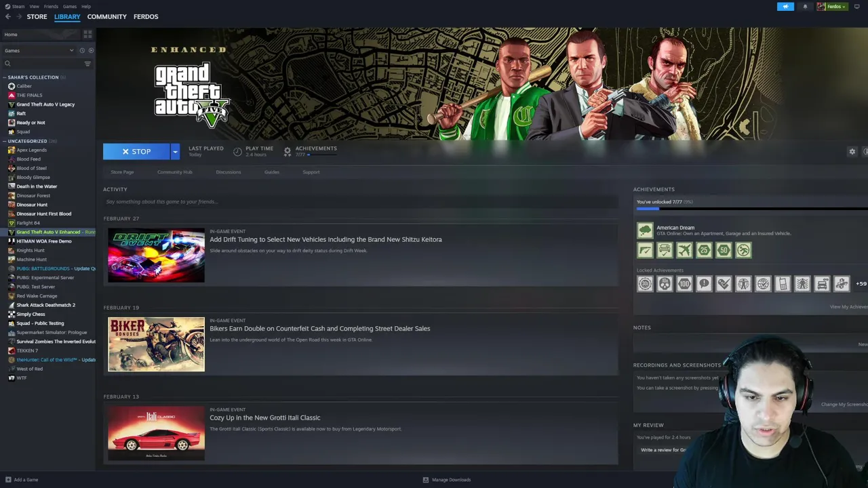Open the View menu

click(34, 7)
